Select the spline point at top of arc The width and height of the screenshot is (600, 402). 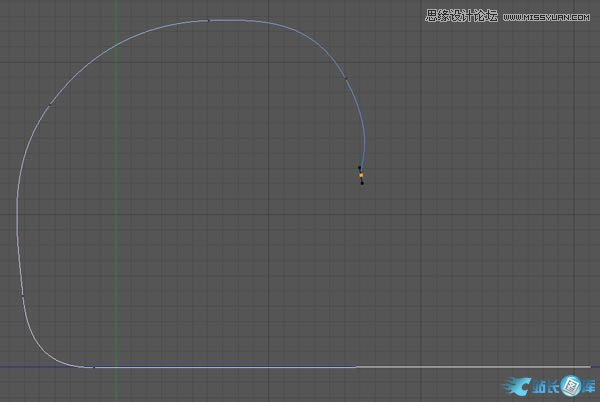pos(208,20)
